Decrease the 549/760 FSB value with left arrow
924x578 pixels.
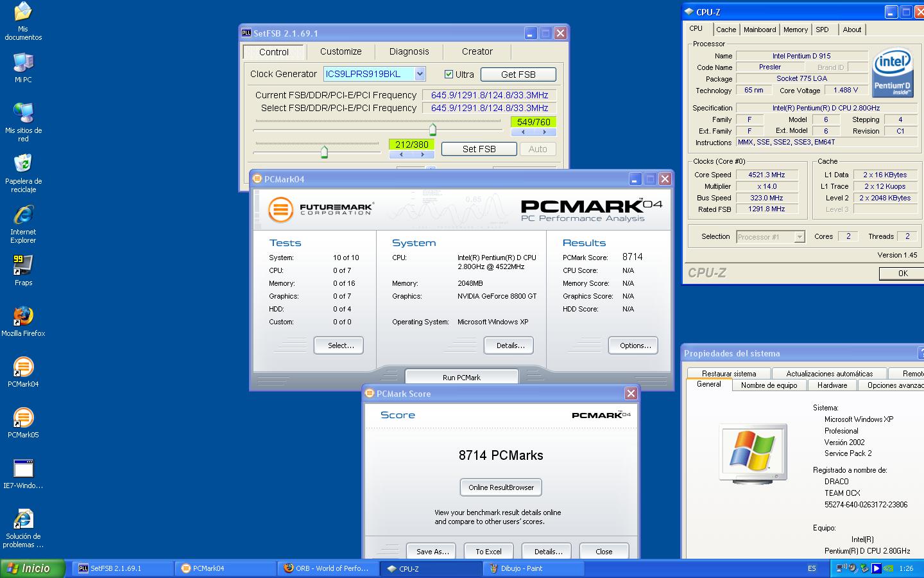coord(523,132)
